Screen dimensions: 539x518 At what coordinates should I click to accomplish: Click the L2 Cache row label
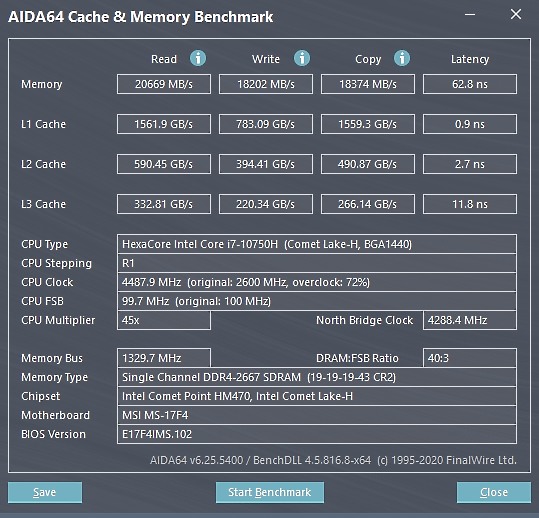[43, 164]
